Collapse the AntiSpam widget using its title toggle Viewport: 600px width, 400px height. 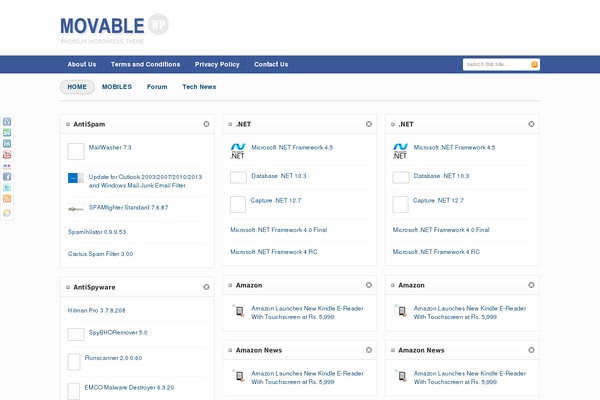click(x=68, y=124)
